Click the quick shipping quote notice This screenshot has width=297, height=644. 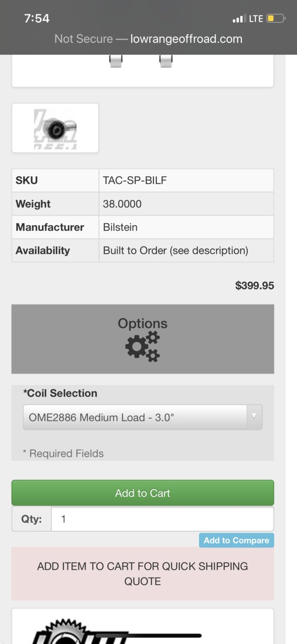click(143, 574)
